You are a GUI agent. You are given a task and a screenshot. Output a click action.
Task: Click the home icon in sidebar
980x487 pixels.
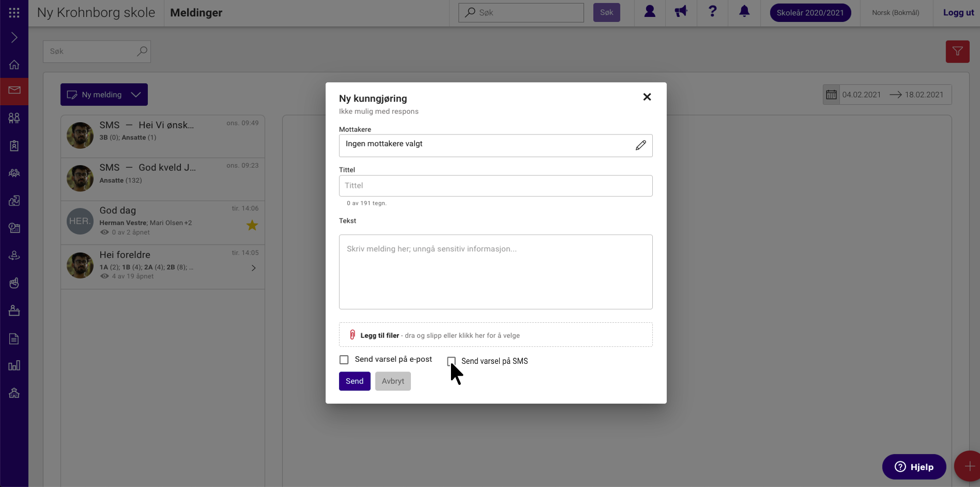14,65
